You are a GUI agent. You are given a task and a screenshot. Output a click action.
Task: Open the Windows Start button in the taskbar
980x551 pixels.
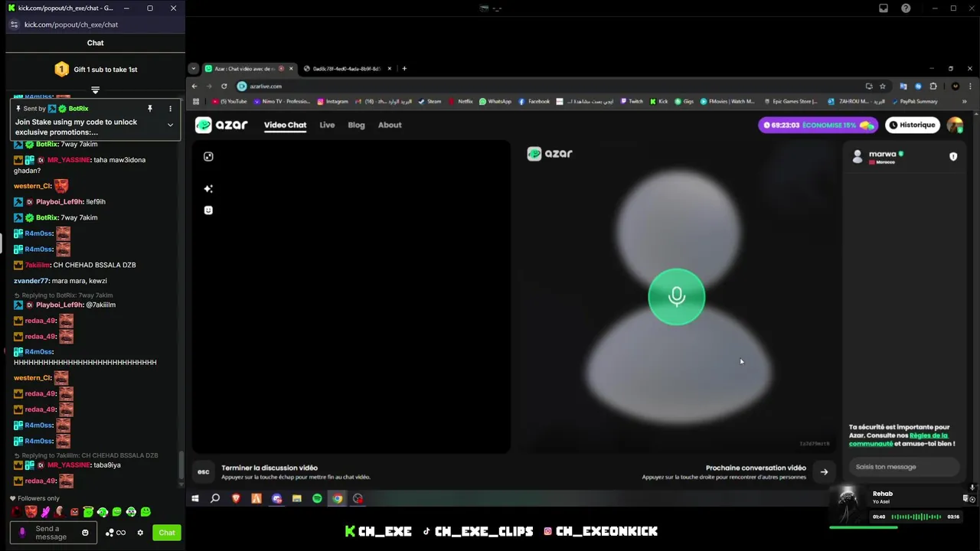(195, 498)
